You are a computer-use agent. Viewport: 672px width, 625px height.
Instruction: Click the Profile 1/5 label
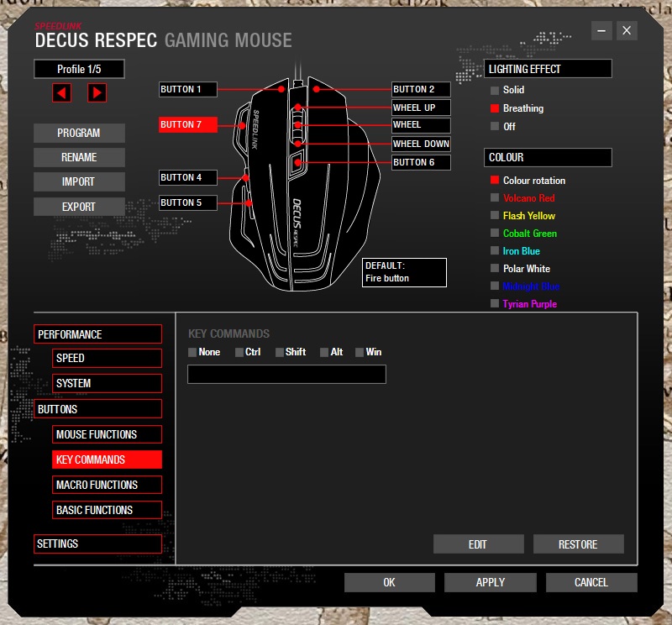(79, 69)
